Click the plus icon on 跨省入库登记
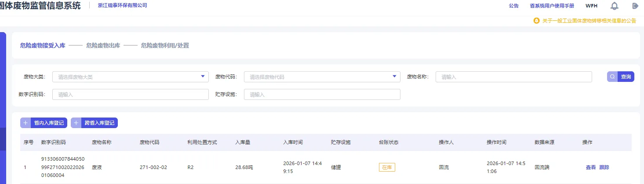 [x=76, y=123]
